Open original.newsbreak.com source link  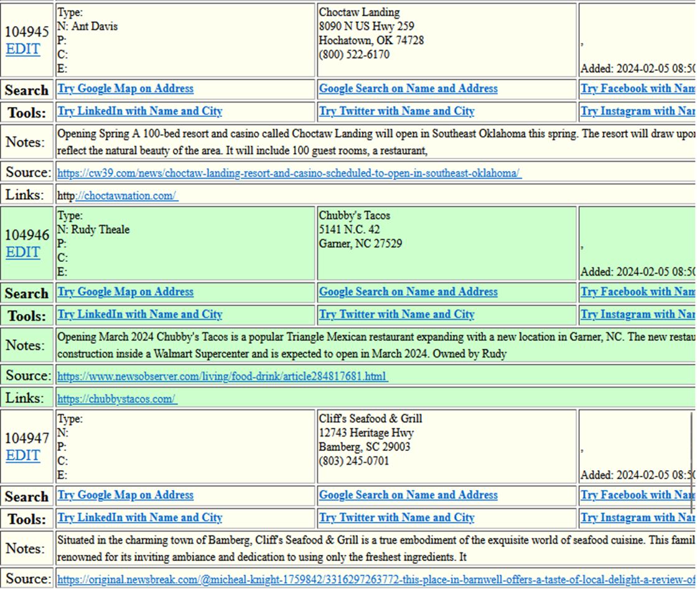click(376, 580)
